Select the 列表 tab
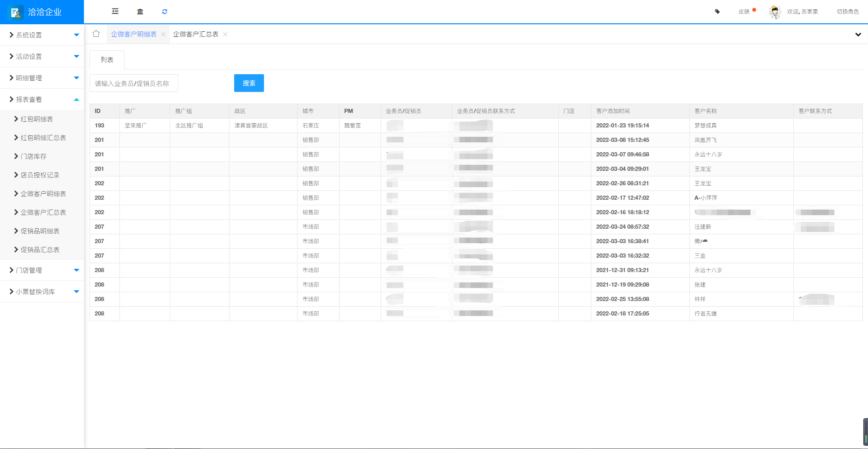 (x=107, y=60)
